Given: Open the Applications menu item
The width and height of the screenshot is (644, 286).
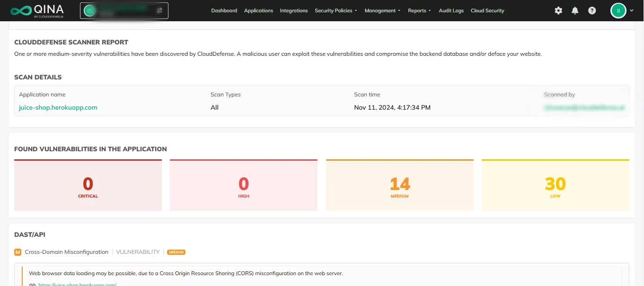Looking at the screenshot, I should pos(258,10).
